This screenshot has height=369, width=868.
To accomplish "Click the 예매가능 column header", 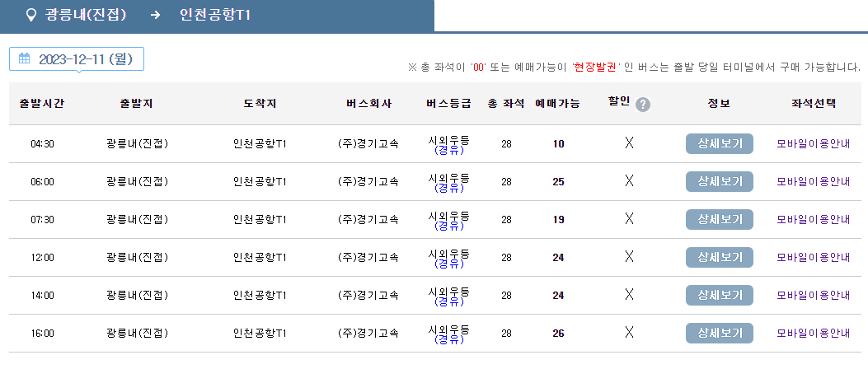I will pos(558,104).
